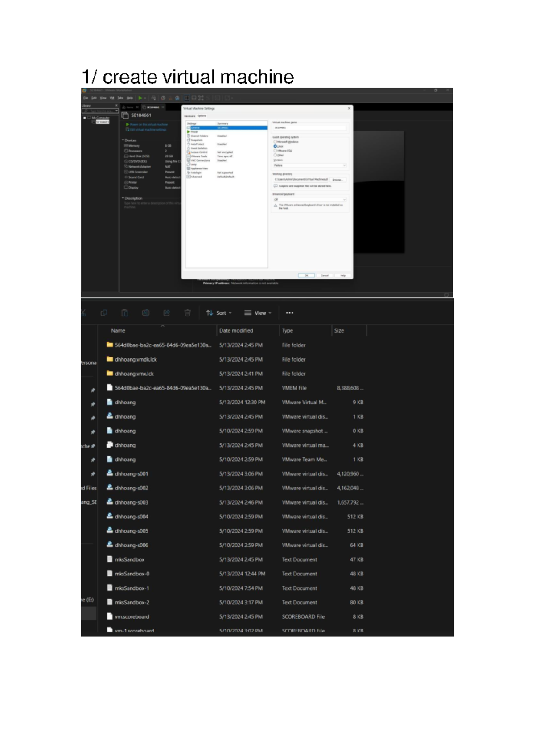
Task: Select dhhoang VMware virtual ma... 4 KB file
Action: (x=235, y=445)
